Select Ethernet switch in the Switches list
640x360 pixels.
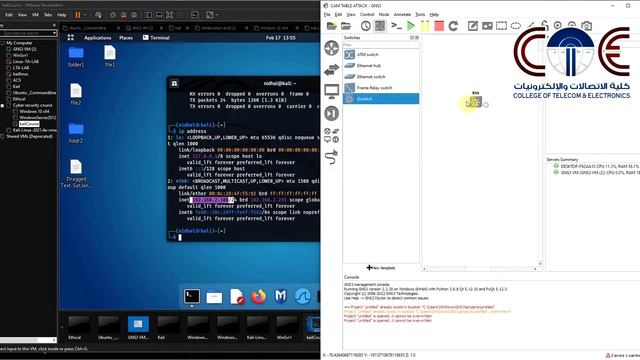coord(381,76)
